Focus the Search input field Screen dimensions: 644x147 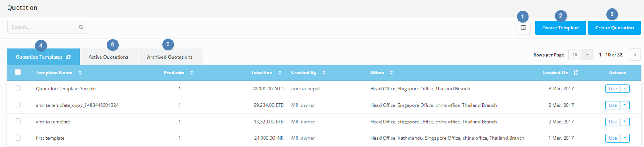[x=47, y=27]
